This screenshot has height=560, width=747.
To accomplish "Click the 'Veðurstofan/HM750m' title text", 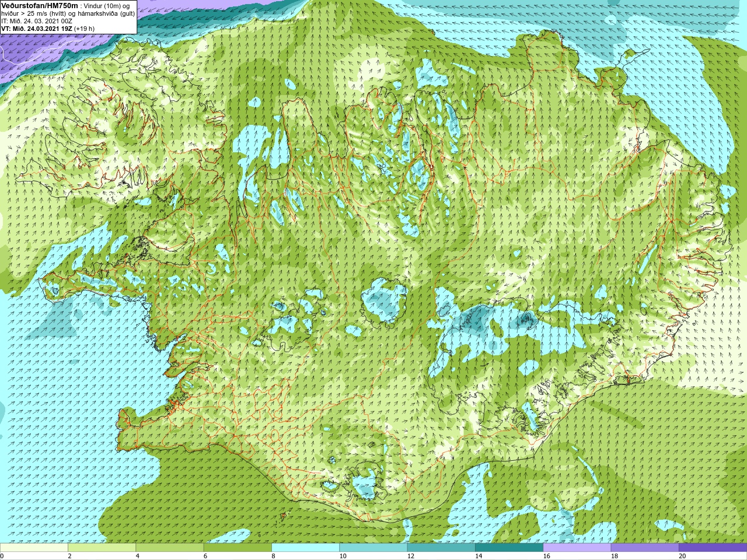I will 40,5.
